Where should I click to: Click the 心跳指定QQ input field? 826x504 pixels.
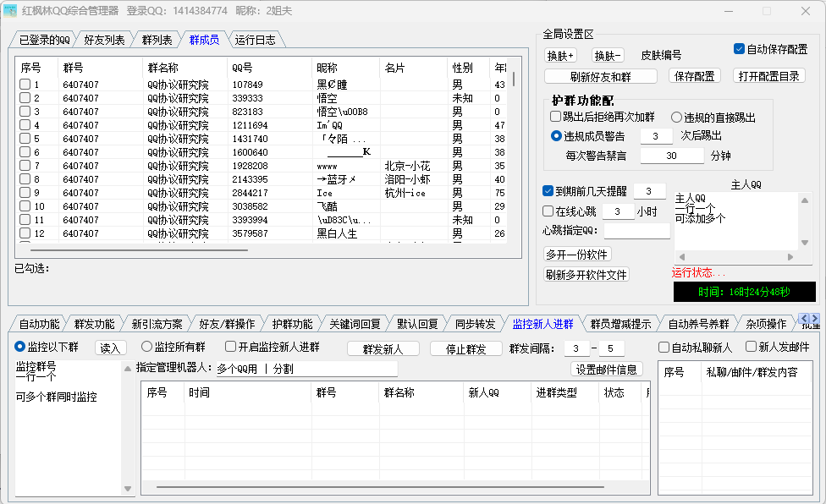pos(636,231)
